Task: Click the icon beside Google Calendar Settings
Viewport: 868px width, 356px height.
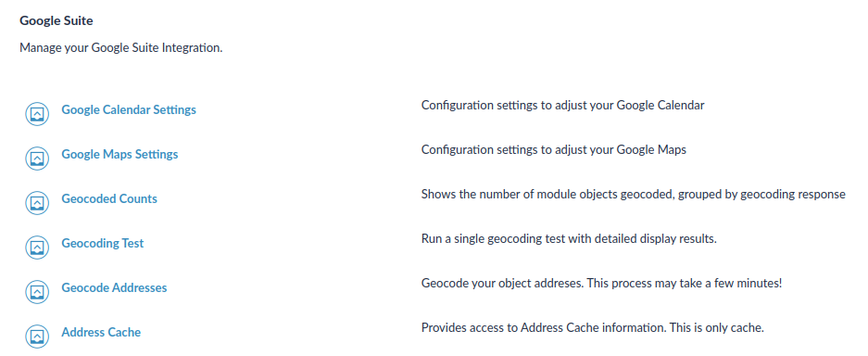Action: tap(37, 114)
